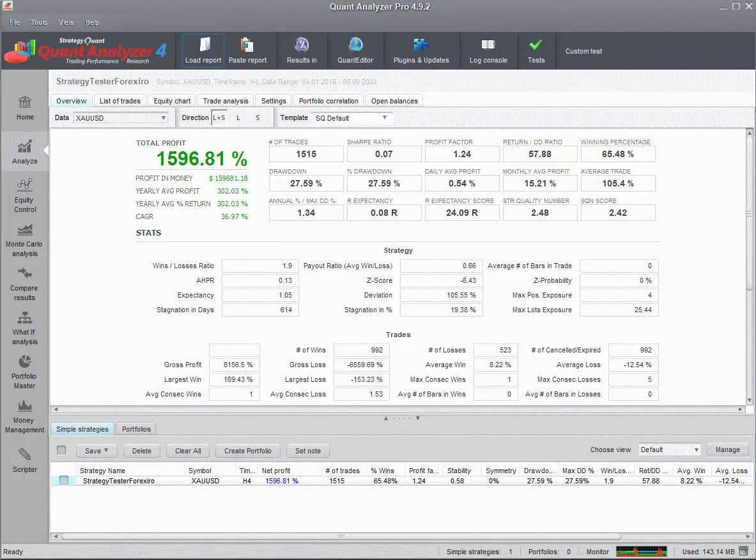Launch QuantEditor from the toolbar

coord(355,46)
